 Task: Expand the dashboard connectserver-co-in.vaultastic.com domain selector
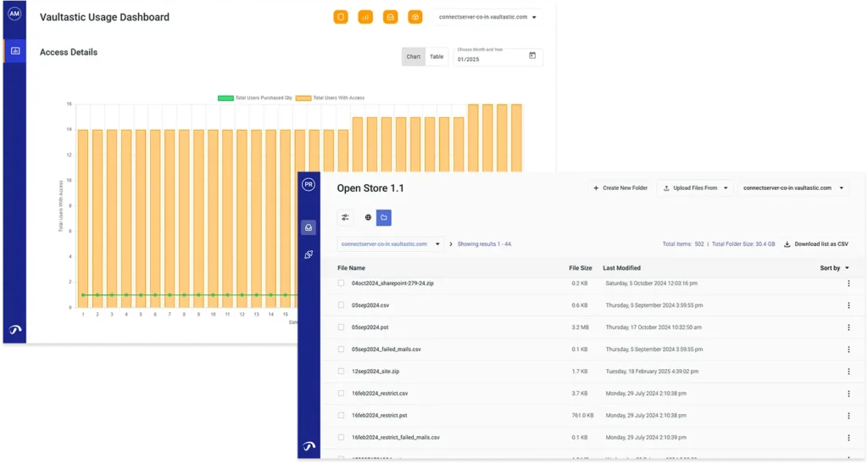pos(487,17)
